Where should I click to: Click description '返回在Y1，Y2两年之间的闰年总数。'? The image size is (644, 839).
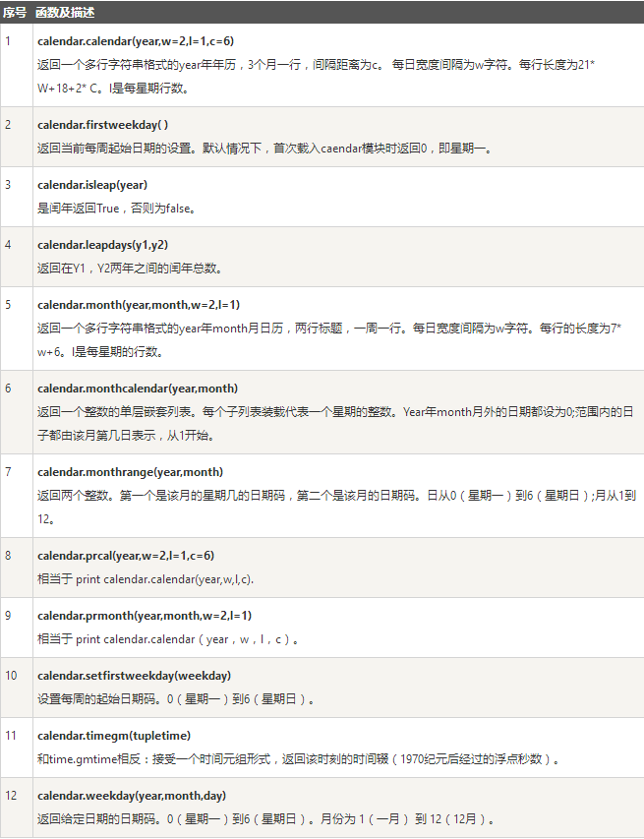(x=130, y=269)
